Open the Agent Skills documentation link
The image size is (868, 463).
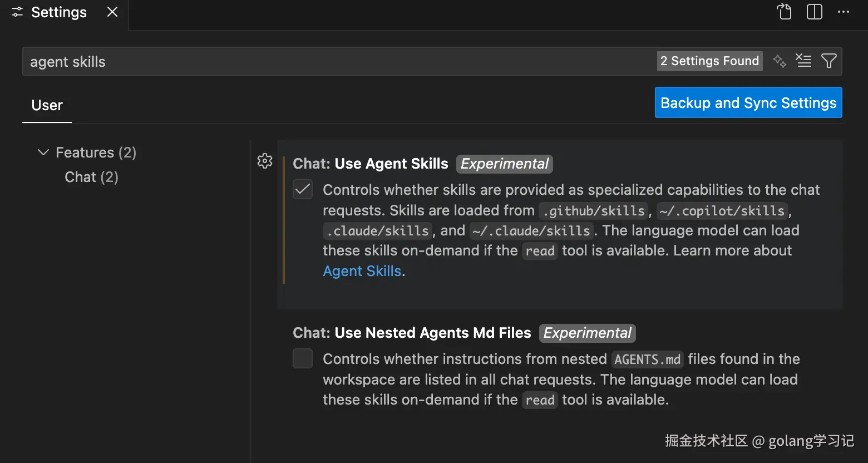coord(362,271)
